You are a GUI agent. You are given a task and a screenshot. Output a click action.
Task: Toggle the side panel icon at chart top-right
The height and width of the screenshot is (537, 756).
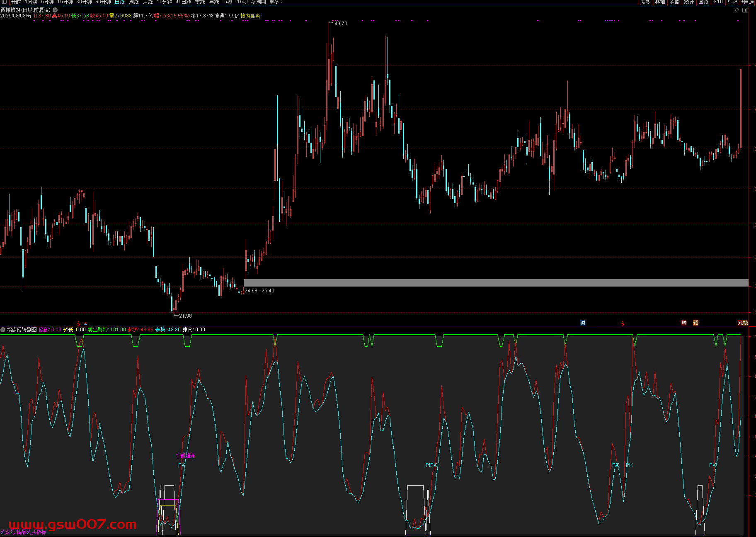pos(745,10)
